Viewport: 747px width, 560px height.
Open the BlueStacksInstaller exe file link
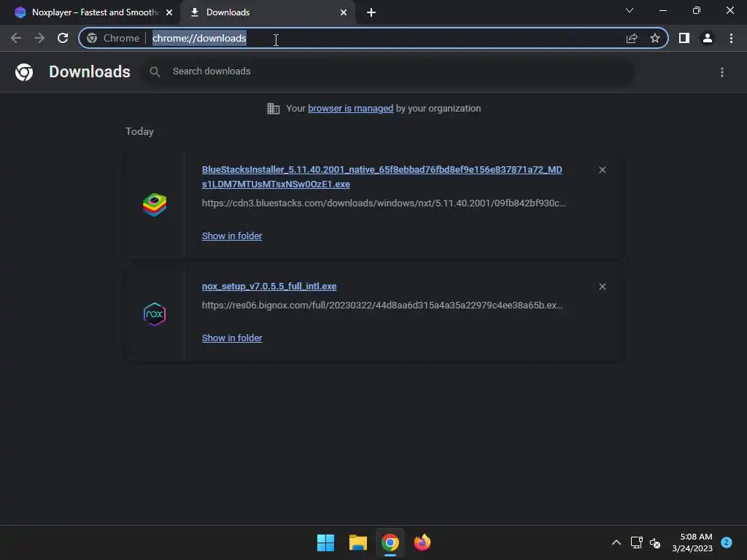coord(382,176)
